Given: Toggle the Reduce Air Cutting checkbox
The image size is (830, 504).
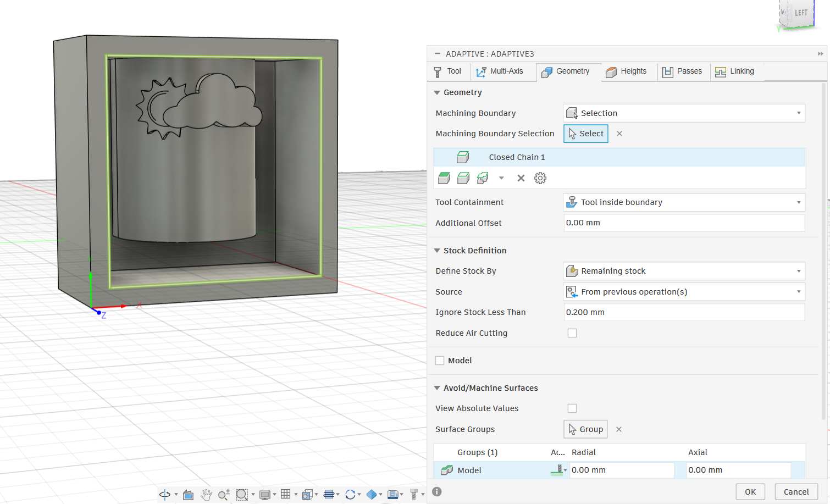Looking at the screenshot, I should (572, 333).
